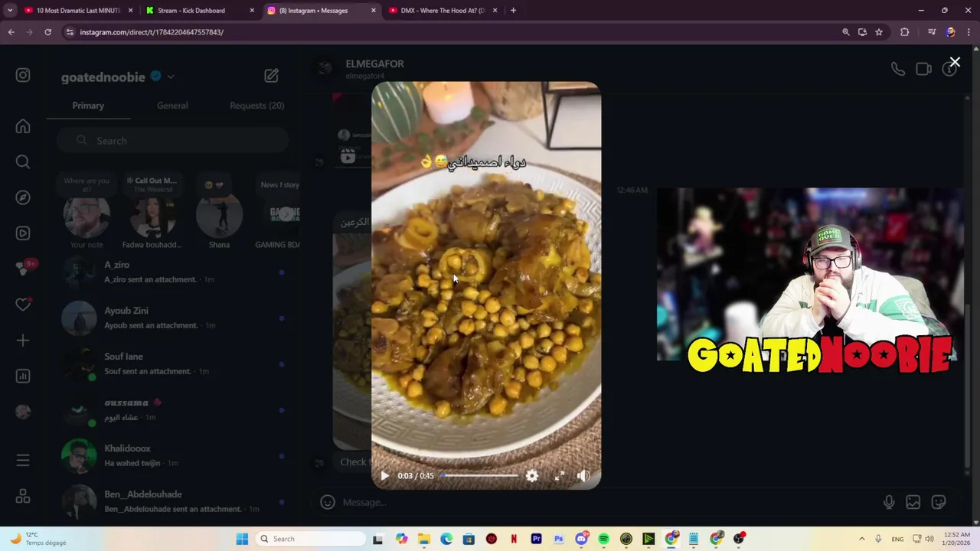The image size is (980, 551).
Task: Start a new message with compose icon
Action: pos(271,76)
